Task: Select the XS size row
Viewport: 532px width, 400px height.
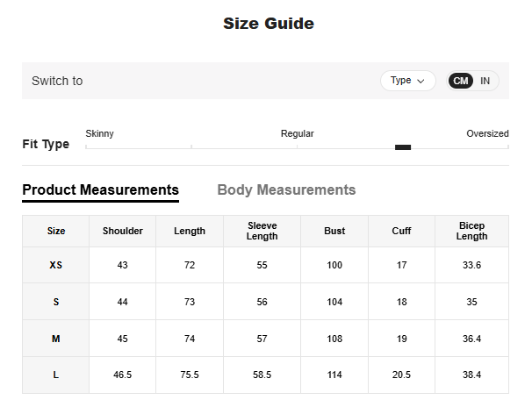Action: (x=56, y=266)
